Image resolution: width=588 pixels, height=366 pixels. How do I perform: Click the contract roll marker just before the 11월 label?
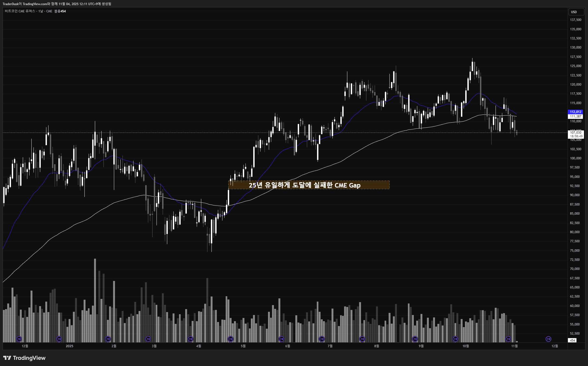coord(508,339)
